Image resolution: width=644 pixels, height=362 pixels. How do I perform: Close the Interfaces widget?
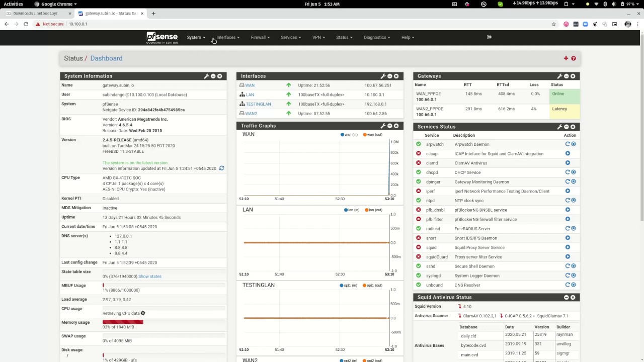point(396,76)
